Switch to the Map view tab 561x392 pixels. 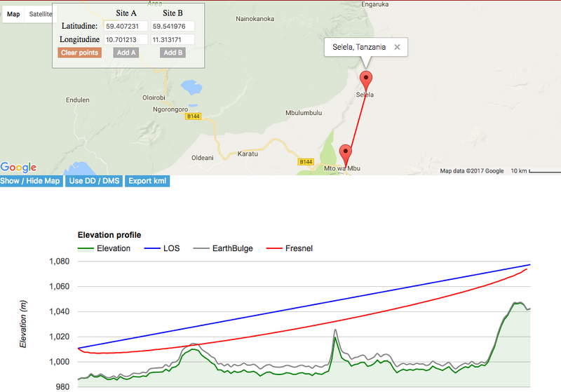[x=13, y=14]
